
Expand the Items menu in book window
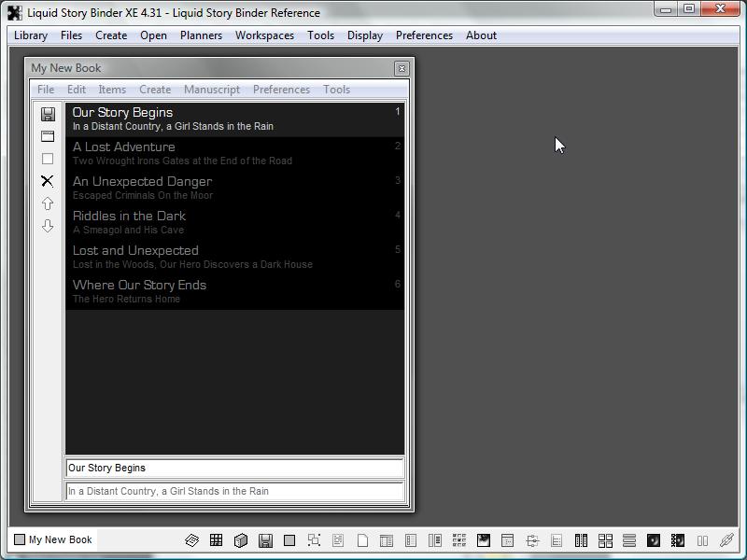tap(112, 90)
